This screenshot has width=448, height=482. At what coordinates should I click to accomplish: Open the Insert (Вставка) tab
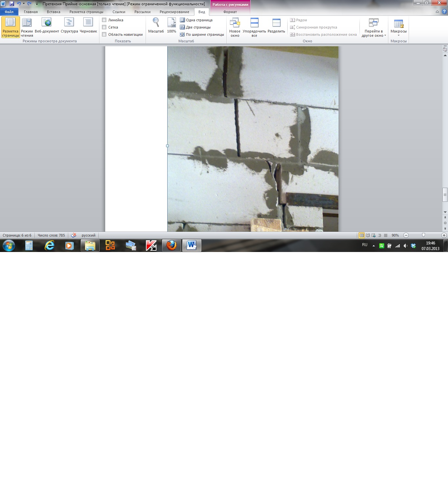pos(53,12)
